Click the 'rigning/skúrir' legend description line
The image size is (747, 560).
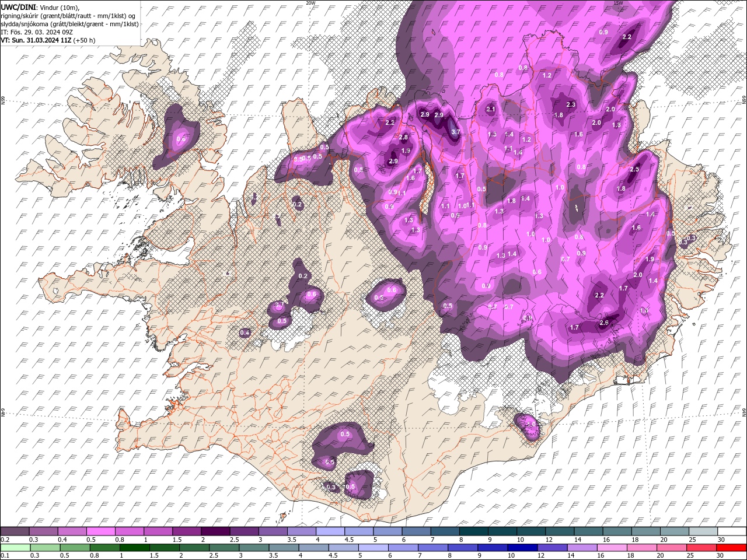tap(68, 16)
